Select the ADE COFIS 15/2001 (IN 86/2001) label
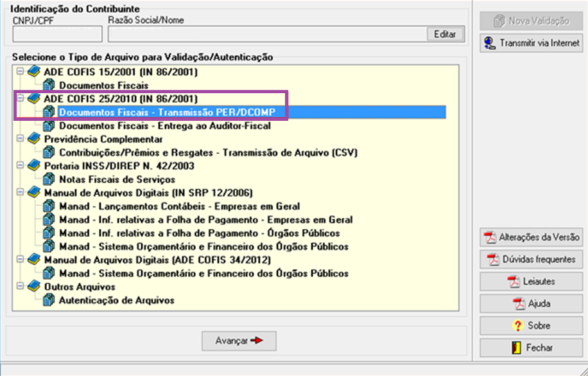Viewport: 588px width, 376px height. [121, 71]
